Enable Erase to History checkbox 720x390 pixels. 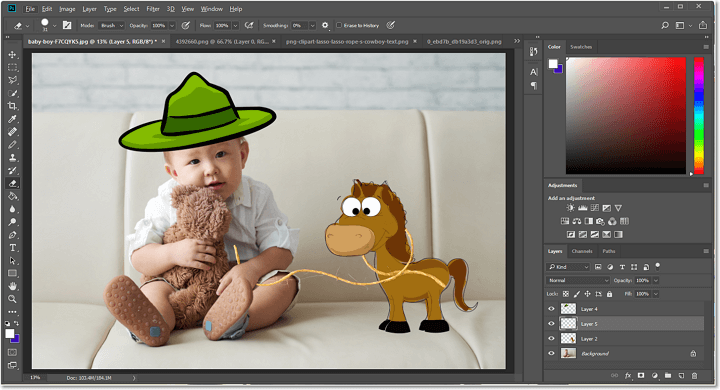point(339,25)
